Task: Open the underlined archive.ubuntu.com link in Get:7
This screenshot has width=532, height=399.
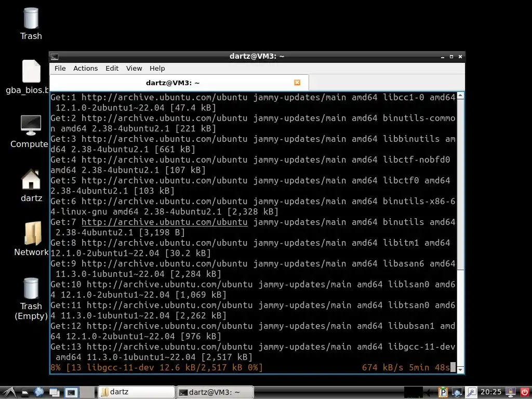Action: pyautogui.click(x=165, y=222)
